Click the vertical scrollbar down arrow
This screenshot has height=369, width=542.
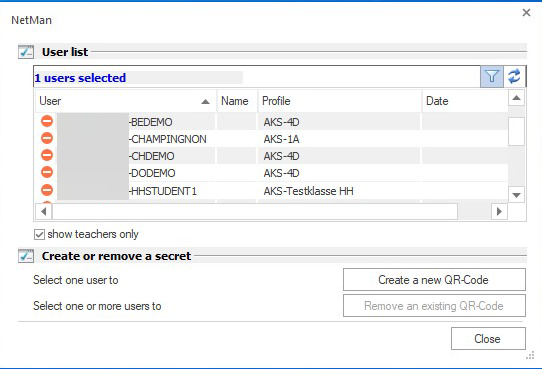[x=516, y=195]
